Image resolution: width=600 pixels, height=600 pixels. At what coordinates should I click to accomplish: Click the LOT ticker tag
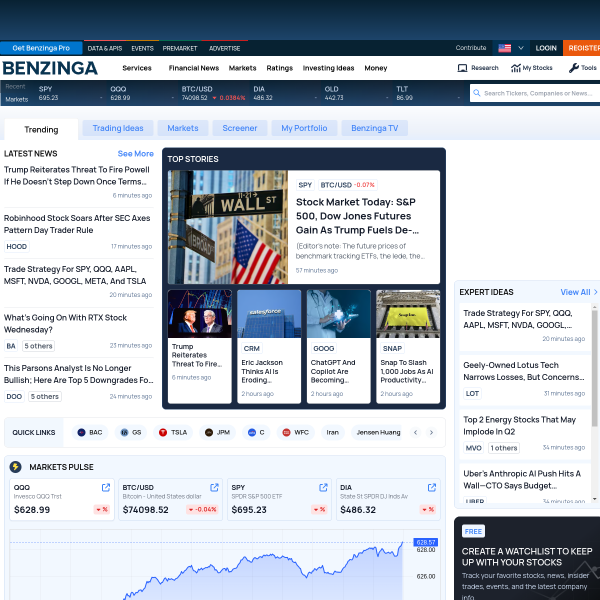coord(472,393)
